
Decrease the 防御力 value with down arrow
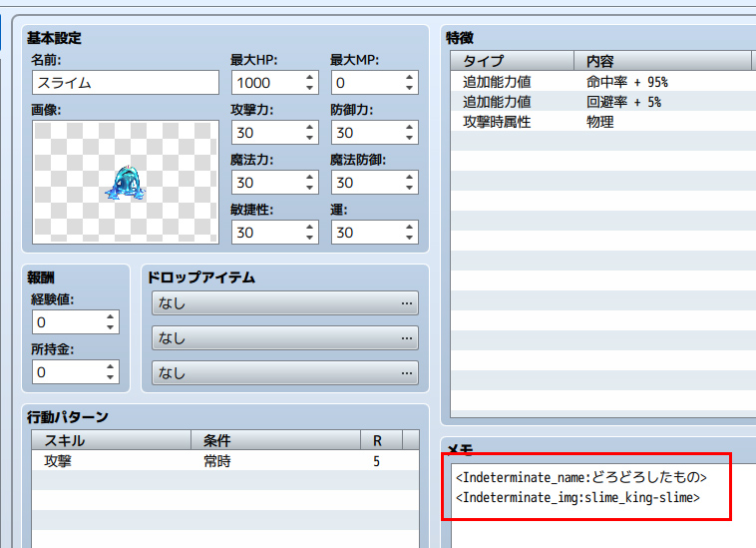(409, 139)
